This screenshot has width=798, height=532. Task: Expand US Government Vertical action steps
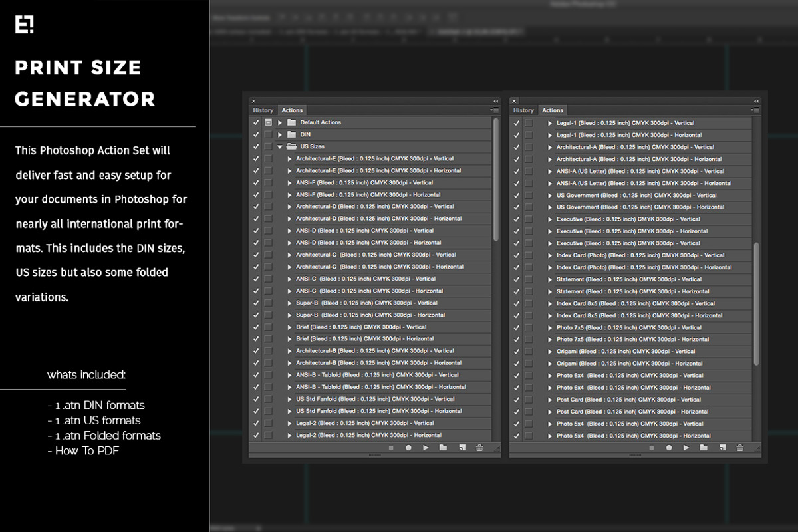click(x=551, y=195)
